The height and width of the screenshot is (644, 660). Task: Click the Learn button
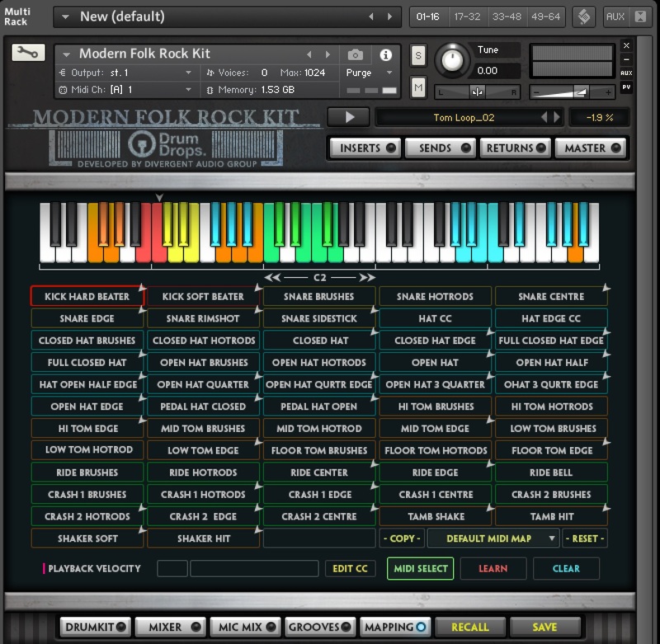click(x=493, y=568)
